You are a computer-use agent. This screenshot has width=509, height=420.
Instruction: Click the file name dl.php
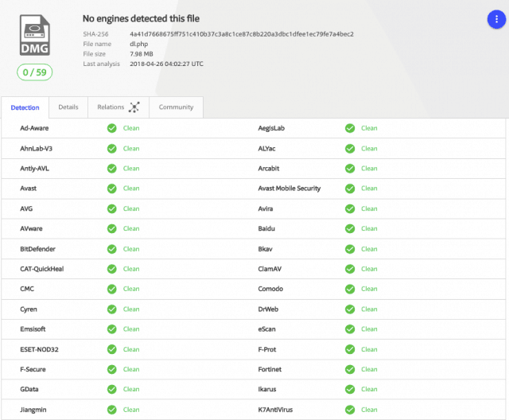point(138,44)
